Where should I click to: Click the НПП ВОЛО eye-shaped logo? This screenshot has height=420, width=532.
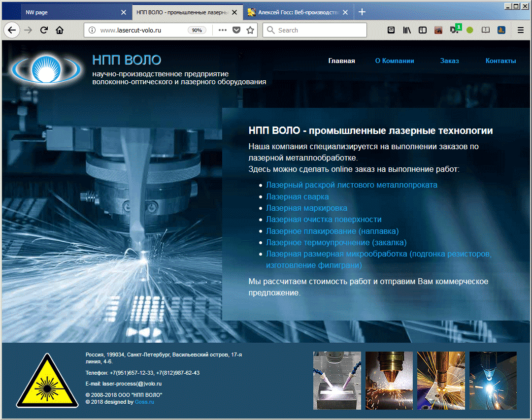46,69
